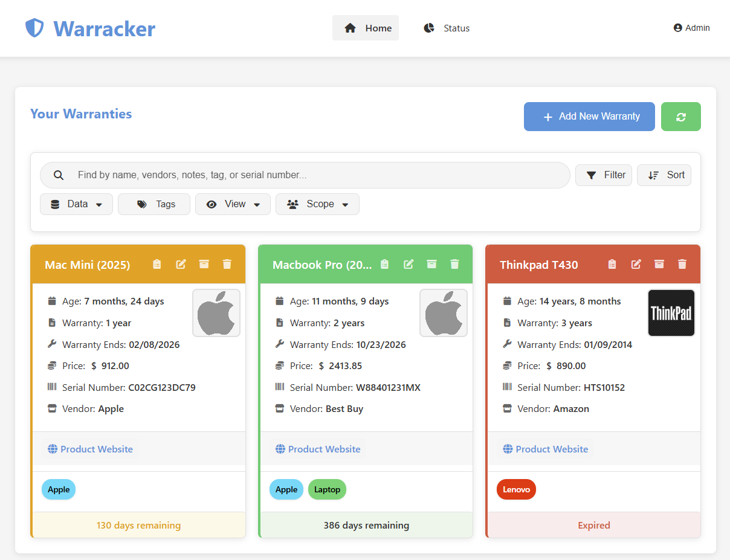Open the View dropdown
The height and width of the screenshot is (560, 730).
[233, 204]
